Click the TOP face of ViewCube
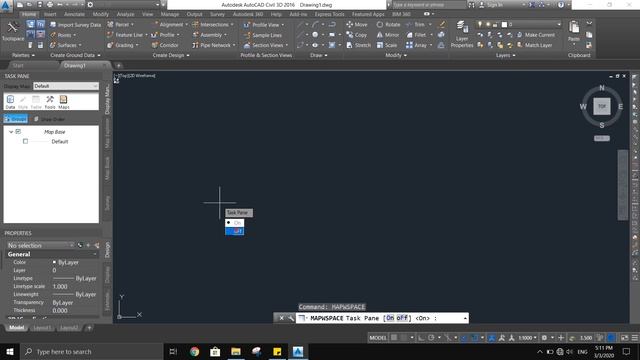 pyautogui.click(x=602, y=106)
